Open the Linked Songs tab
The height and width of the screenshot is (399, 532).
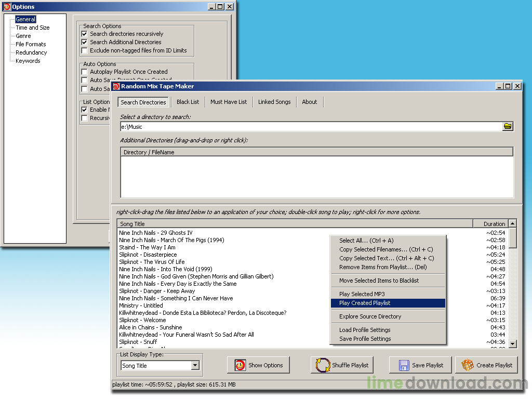[274, 102]
